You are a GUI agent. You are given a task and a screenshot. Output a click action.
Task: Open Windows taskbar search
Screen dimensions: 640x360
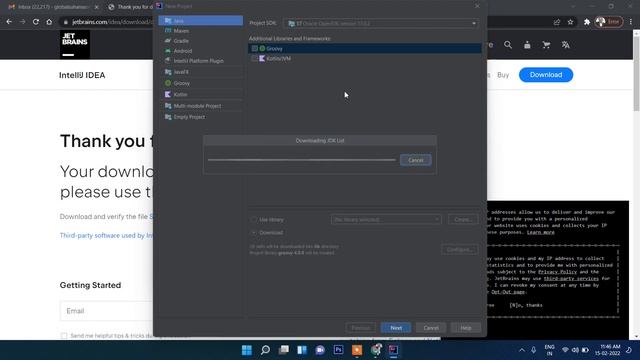point(265,350)
